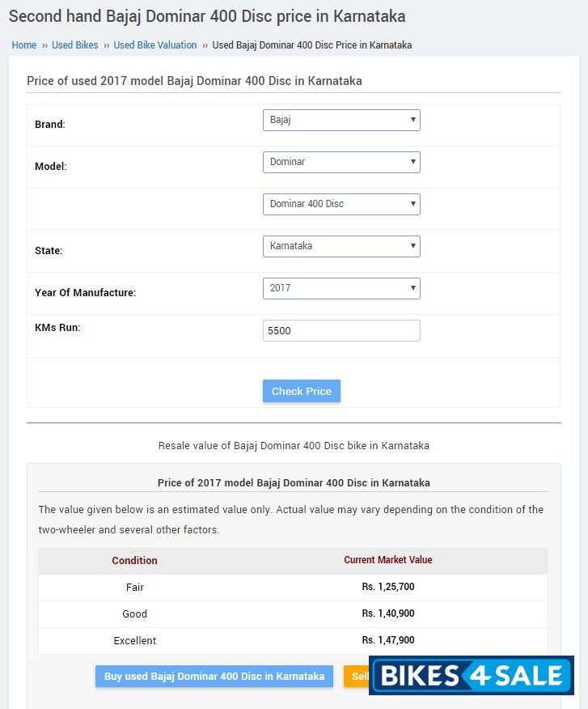Open the Dominar 400 Disc variant dropdown

pos(341,204)
